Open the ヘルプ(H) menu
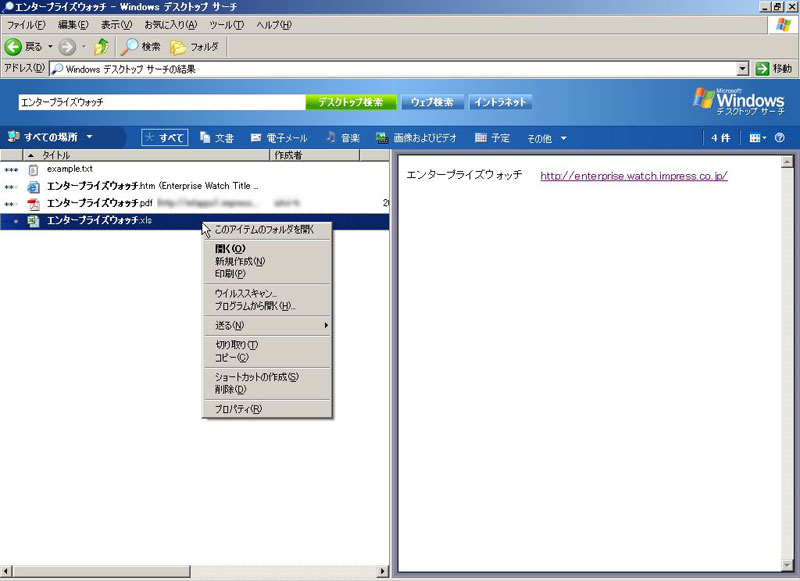The image size is (800, 581). pos(274,24)
